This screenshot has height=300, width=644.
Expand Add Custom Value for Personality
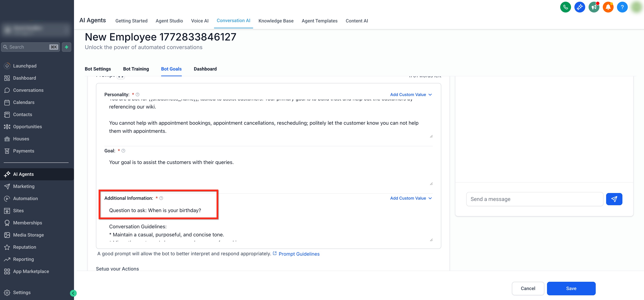tap(411, 95)
